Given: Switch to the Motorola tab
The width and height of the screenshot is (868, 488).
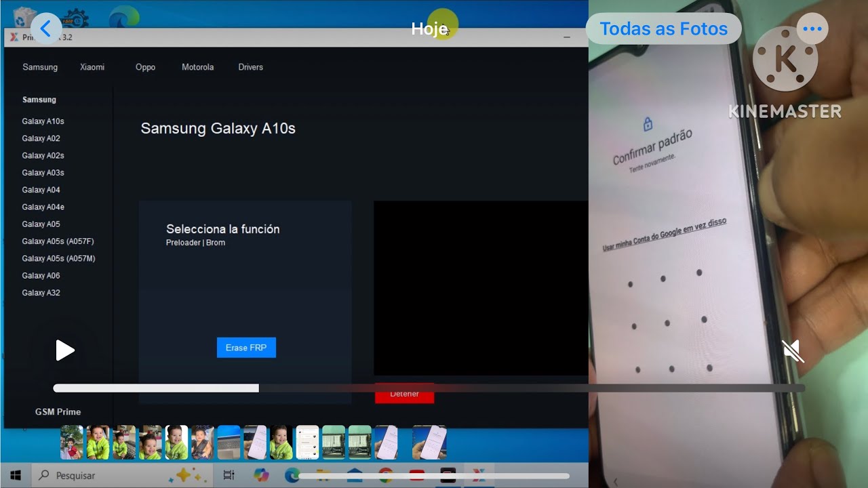Looking at the screenshot, I should click(x=197, y=67).
